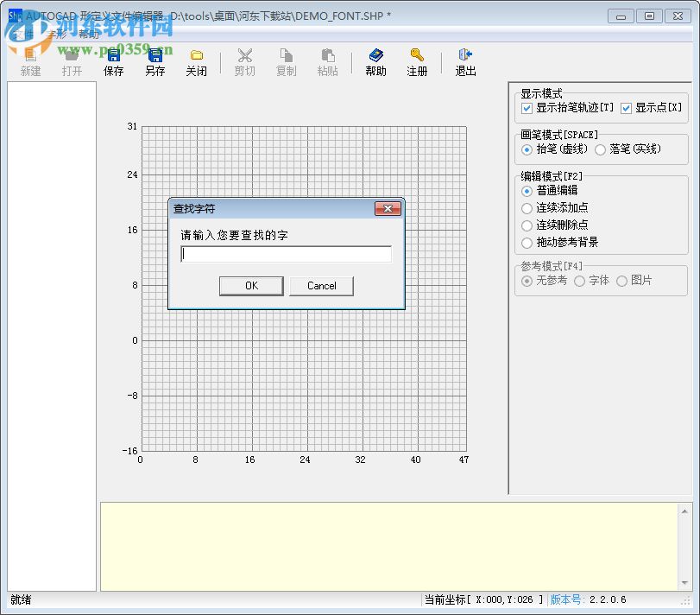Viewport: 700px width, 615px height.
Task: Paste content using the 粘贴 icon
Action: click(327, 60)
